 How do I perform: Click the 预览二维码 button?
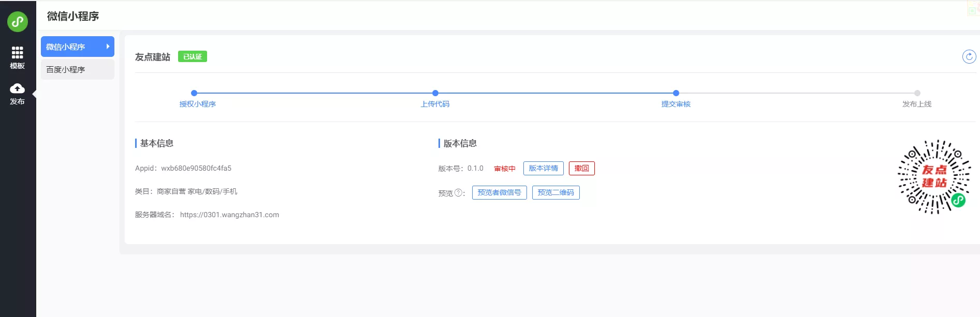tap(555, 193)
